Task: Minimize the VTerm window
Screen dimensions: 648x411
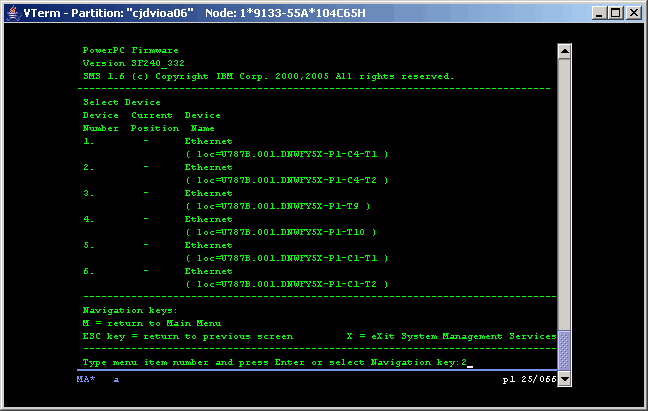Action: pyautogui.click(x=597, y=12)
